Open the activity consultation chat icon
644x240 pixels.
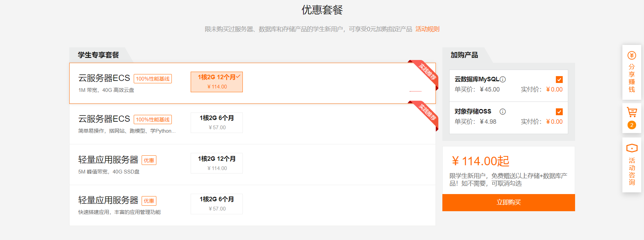click(632, 148)
